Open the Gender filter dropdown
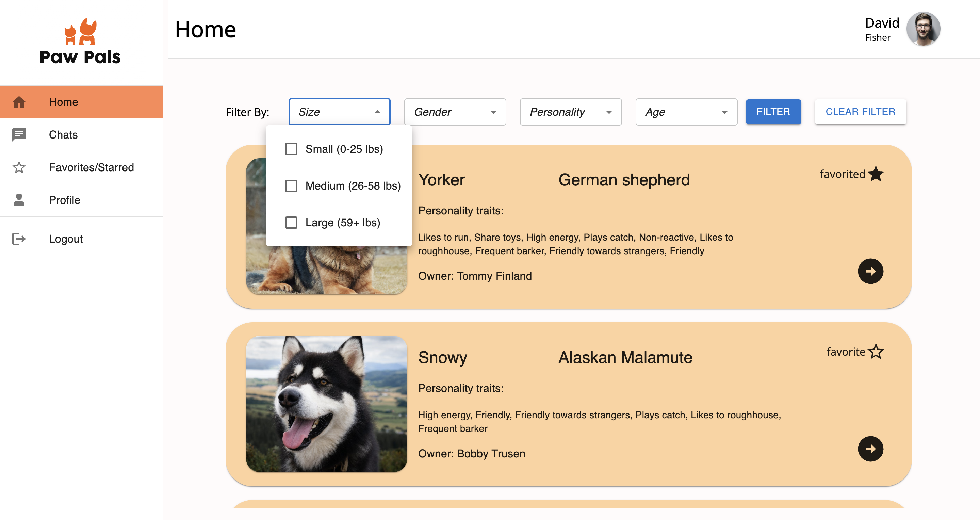The height and width of the screenshot is (520, 980). pyautogui.click(x=455, y=112)
